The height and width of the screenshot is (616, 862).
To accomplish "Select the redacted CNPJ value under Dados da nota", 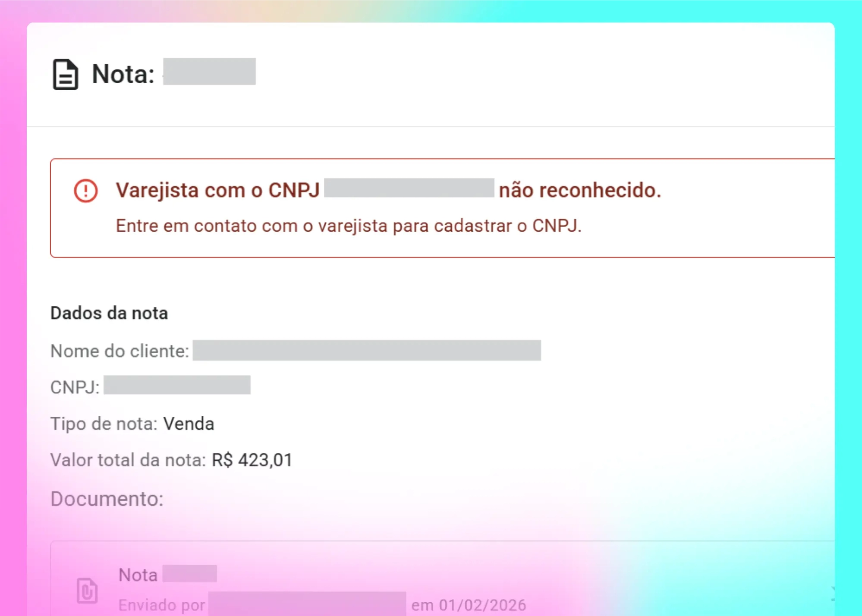I will point(177,385).
